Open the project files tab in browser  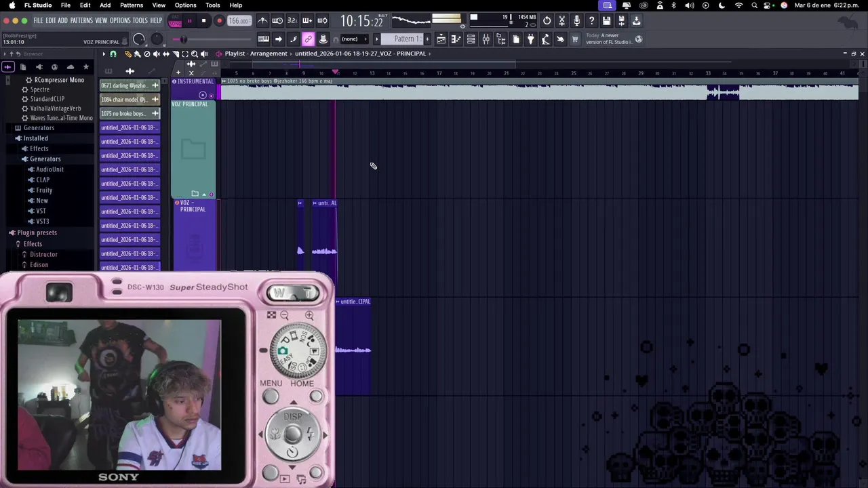23,67
